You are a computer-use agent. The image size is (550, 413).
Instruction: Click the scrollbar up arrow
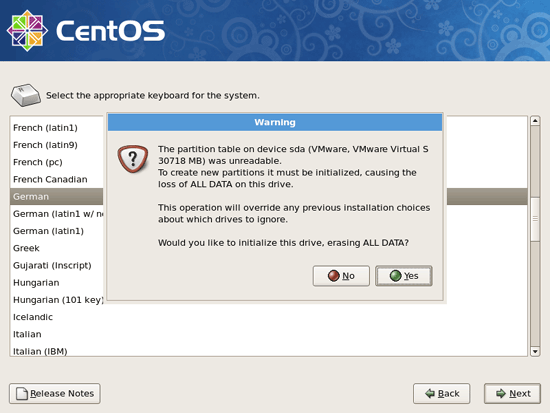[x=535, y=121]
